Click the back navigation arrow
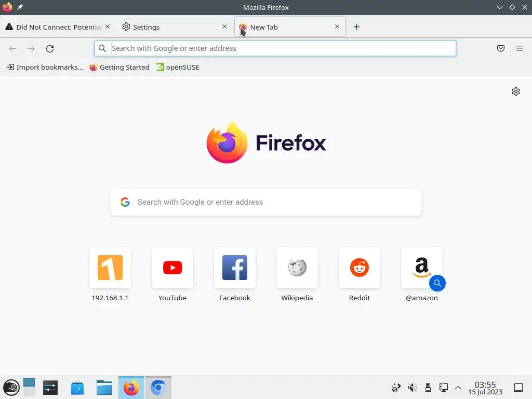The width and height of the screenshot is (532, 399). (12, 48)
